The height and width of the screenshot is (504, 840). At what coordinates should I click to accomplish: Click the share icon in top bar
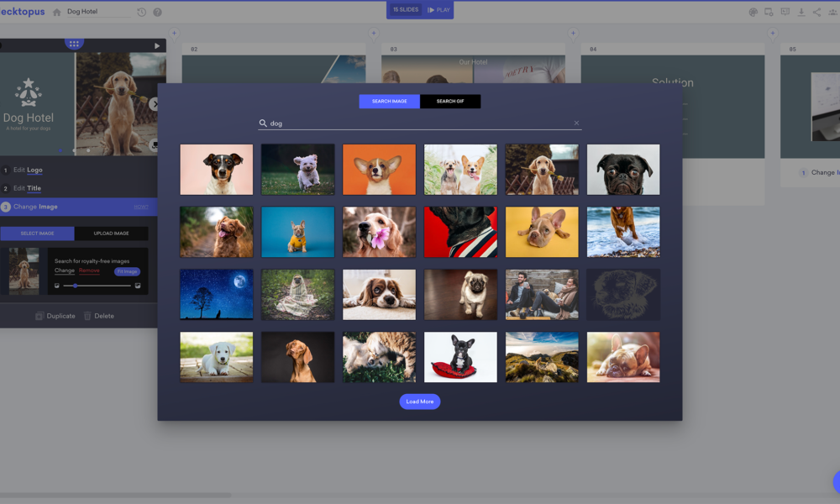[817, 12]
